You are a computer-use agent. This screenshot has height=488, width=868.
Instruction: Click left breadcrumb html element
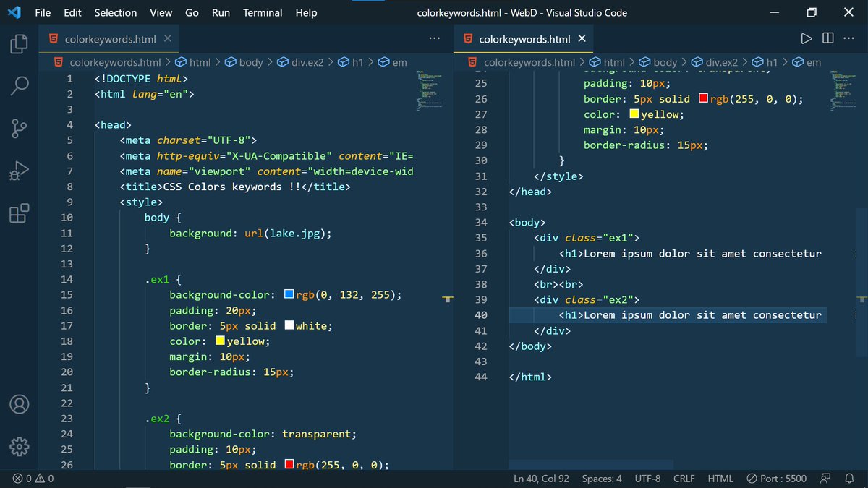[x=193, y=62]
